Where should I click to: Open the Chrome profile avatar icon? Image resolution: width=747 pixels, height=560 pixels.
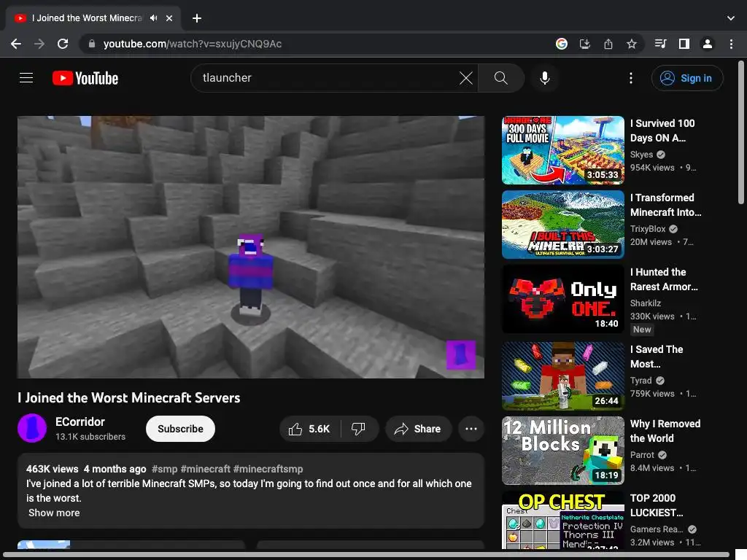[708, 44]
